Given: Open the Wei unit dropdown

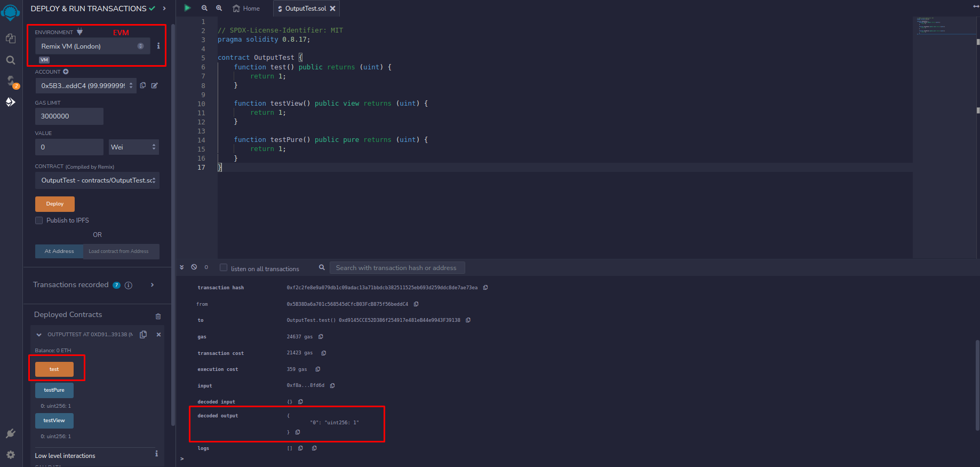Looking at the screenshot, I should tap(134, 147).
